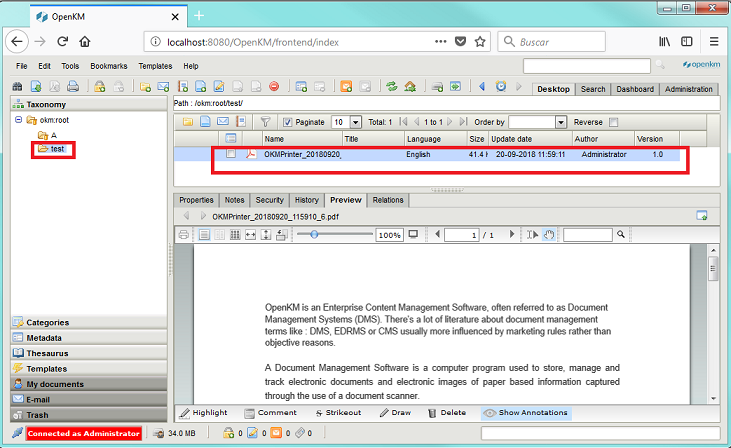This screenshot has width=731, height=448.
Task: Toggle the Reverse checkbox
Action: pyautogui.click(x=614, y=122)
